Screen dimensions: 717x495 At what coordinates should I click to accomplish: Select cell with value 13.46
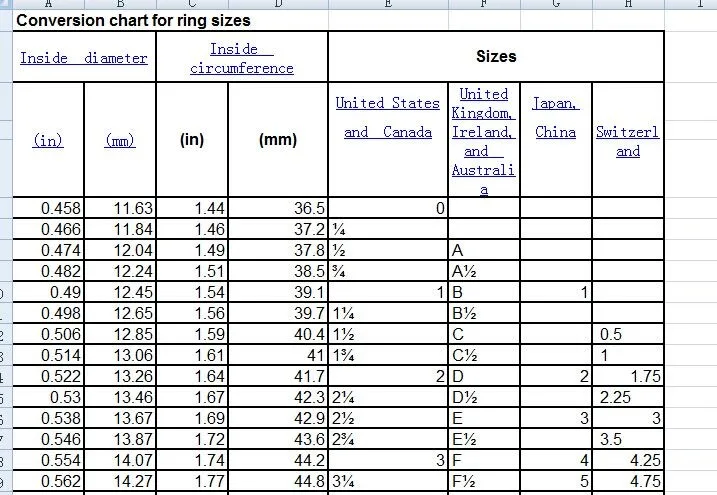click(120, 397)
